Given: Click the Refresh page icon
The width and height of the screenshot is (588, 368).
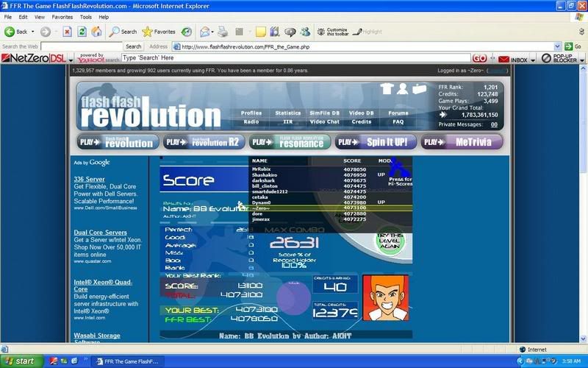Looking at the screenshot, I should 82,32.
